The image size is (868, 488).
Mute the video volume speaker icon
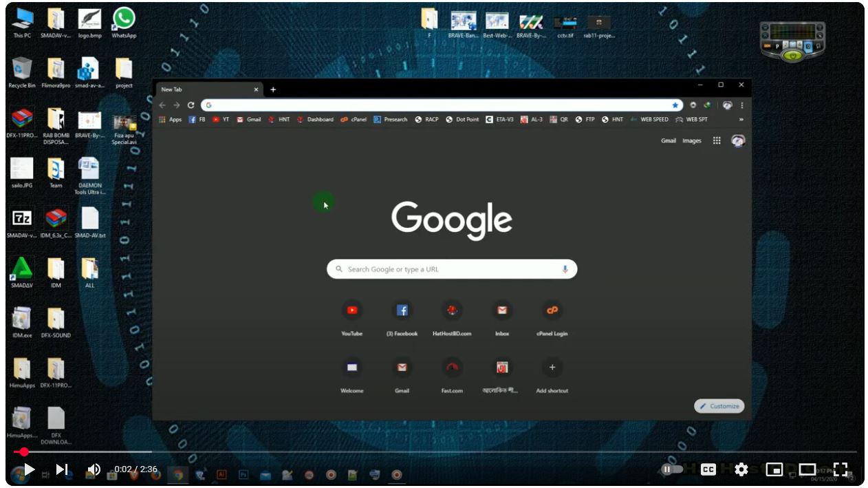pos(94,469)
